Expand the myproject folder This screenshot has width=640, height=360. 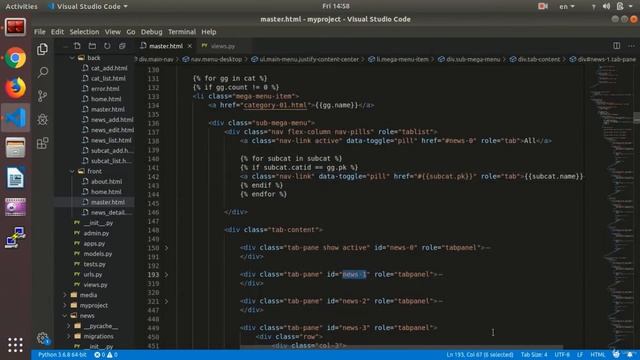pyautogui.click(x=65, y=305)
